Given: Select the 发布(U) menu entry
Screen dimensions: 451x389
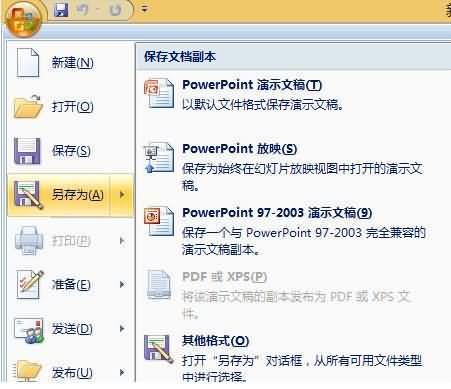Looking at the screenshot, I should pos(70,372).
